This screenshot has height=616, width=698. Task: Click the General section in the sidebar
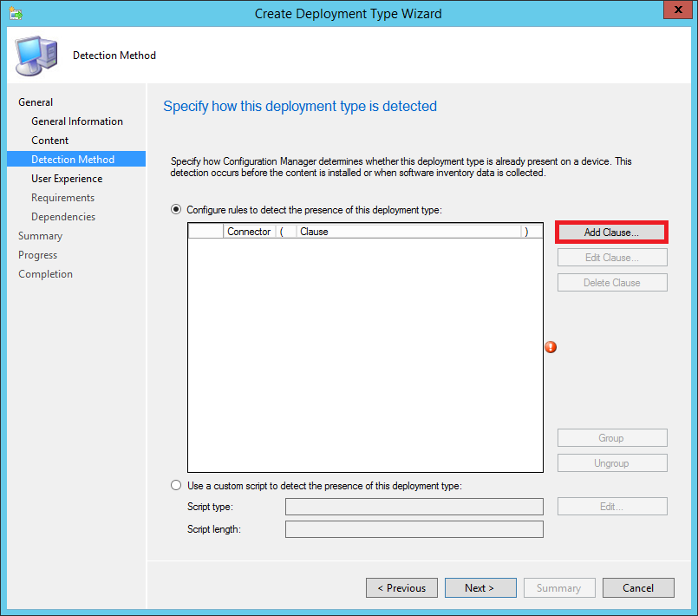click(x=36, y=102)
